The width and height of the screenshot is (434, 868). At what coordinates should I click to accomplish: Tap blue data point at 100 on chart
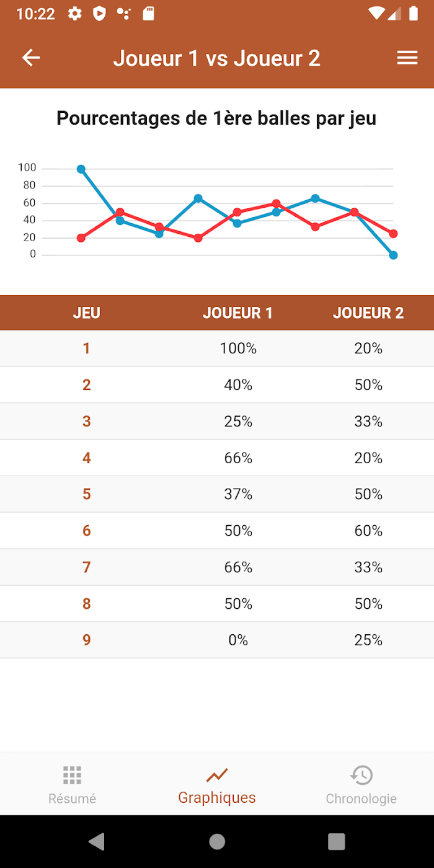pyautogui.click(x=81, y=169)
